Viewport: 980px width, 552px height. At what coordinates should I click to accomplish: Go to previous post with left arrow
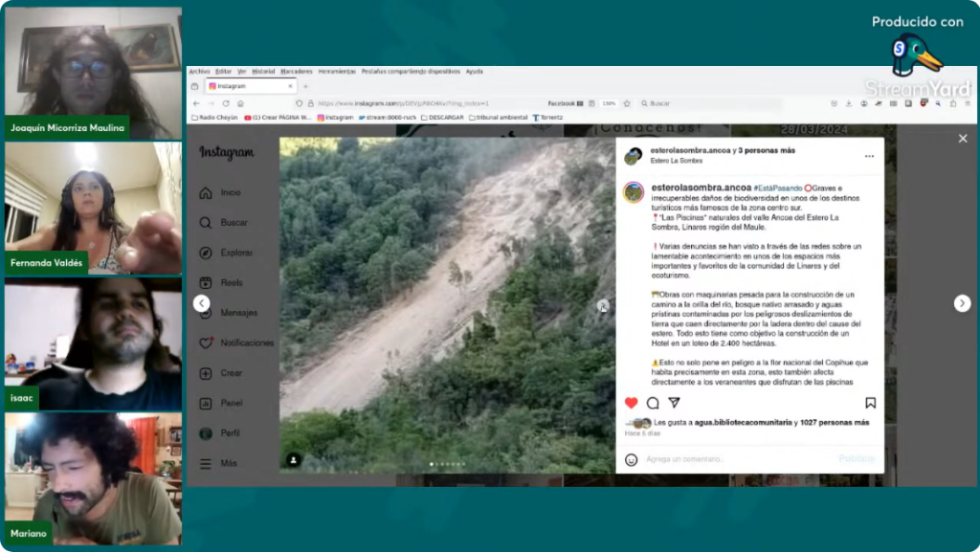click(201, 303)
